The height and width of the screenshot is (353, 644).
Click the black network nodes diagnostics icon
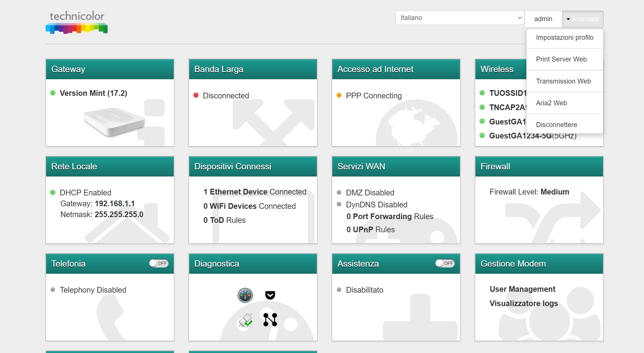270,320
